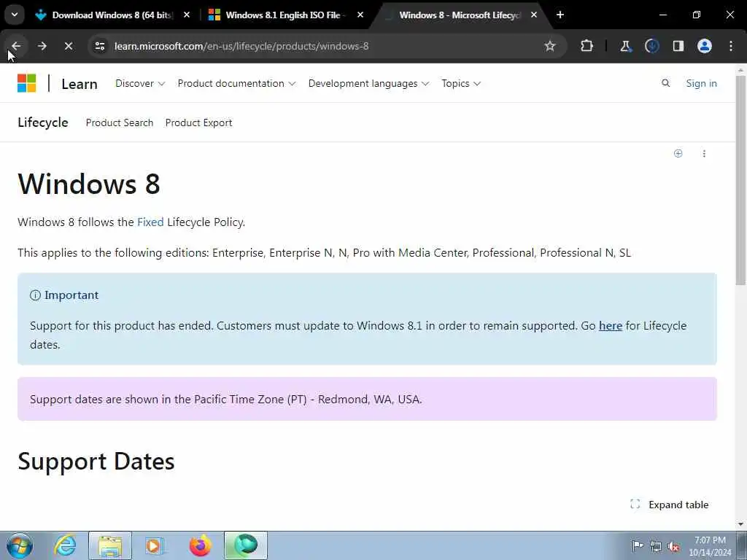Viewport: 747px width, 560px height.
Task: Click the scrollbar down arrow
Action: coord(740,524)
